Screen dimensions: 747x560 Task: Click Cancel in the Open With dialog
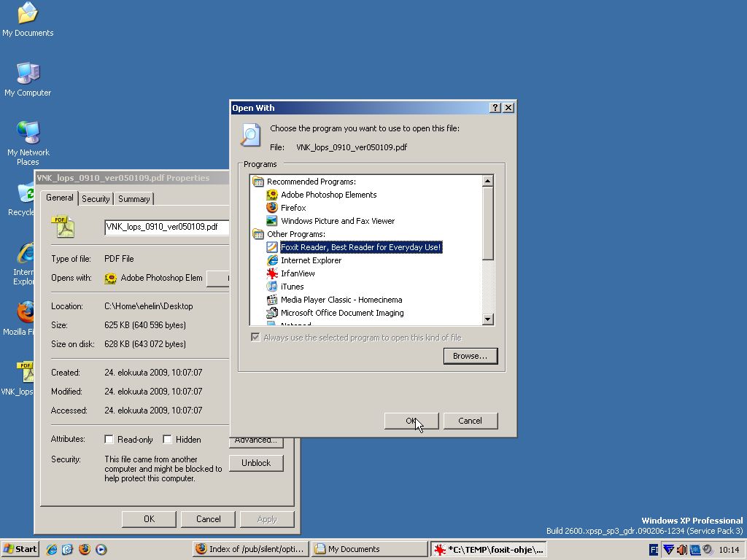[x=471, y=421]
